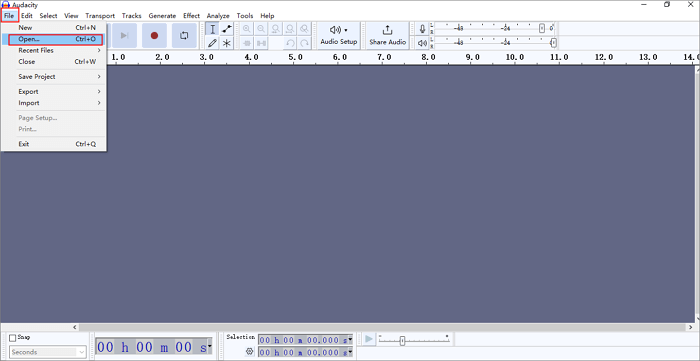Click the Audacity headphones icon in the title bar
Image resolution: width=700 pixels, height=361 pixels.
[x=6, y=4]
